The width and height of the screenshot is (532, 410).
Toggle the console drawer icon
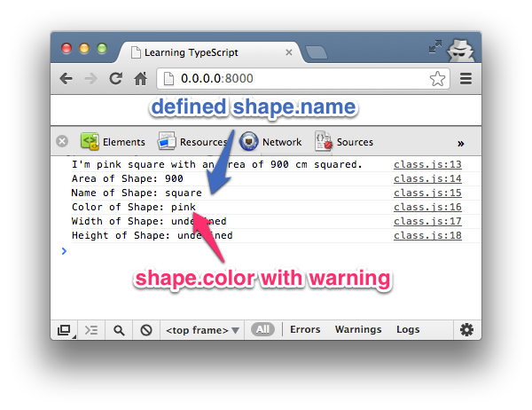coord(90,330)
